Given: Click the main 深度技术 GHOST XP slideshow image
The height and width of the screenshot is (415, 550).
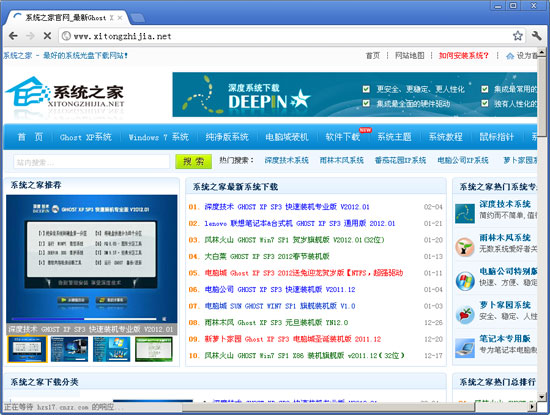Looking at the screenshot, I should click(92, 259).
